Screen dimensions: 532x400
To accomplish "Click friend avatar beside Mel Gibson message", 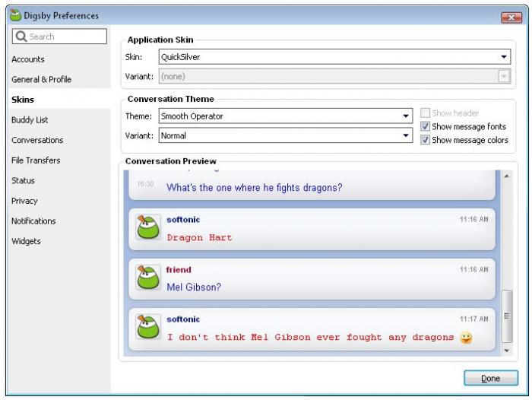I will 148,278.
